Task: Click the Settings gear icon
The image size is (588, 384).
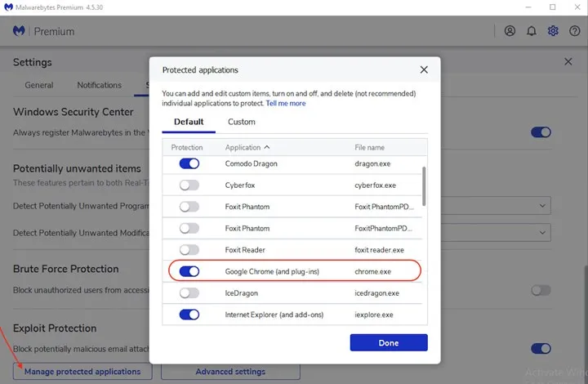Action: click(553, 31)
